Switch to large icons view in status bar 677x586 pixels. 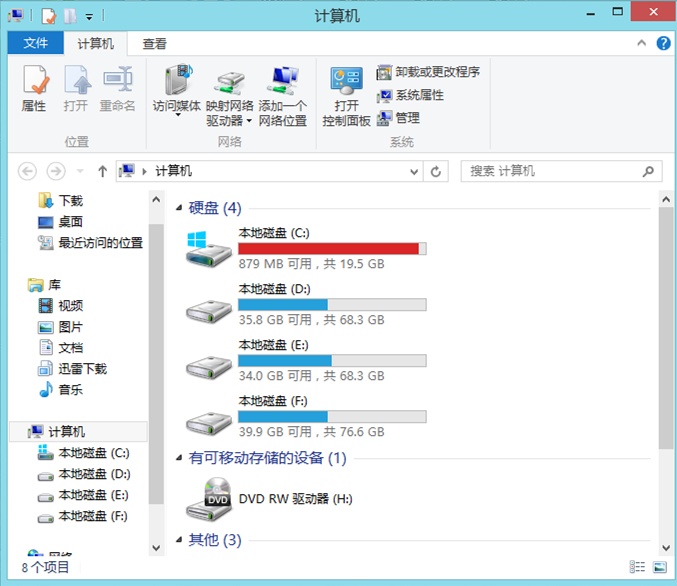tap(659, 567)
